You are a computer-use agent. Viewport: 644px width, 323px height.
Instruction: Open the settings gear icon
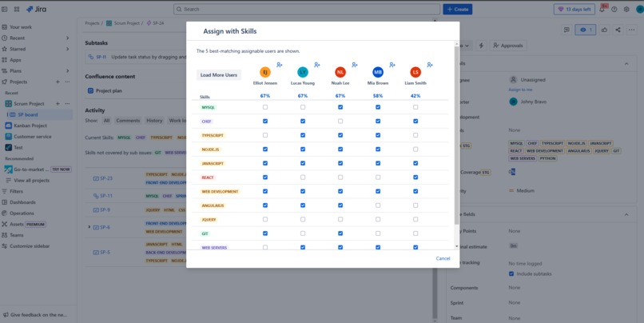point(626,9)
